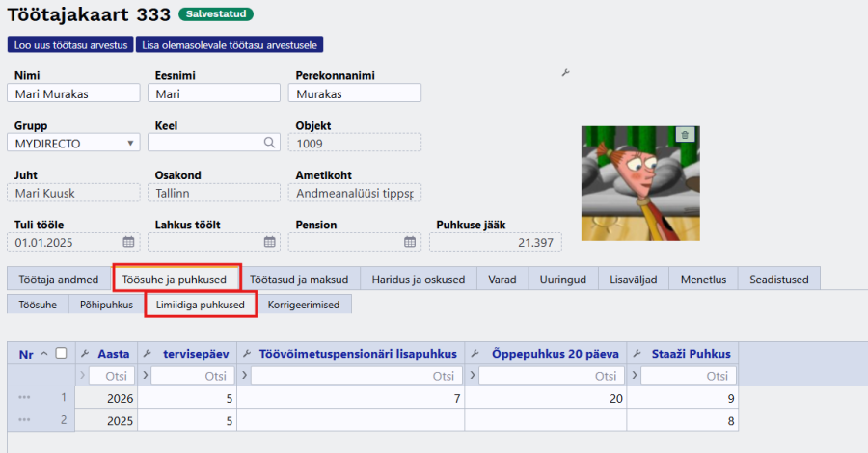Open the Grupp dropdown MYDIRECTO

click(x=74, y=143)
